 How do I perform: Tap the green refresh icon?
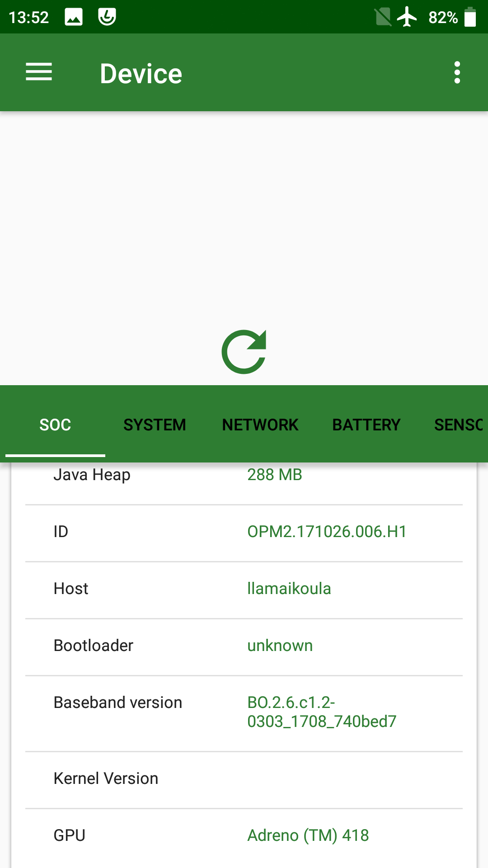coord(244,352)
